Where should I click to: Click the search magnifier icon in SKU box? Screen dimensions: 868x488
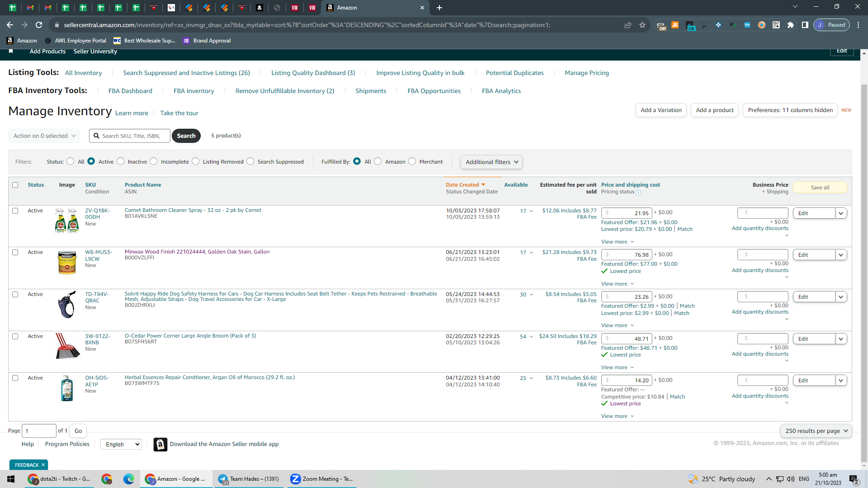pos(96,136)
